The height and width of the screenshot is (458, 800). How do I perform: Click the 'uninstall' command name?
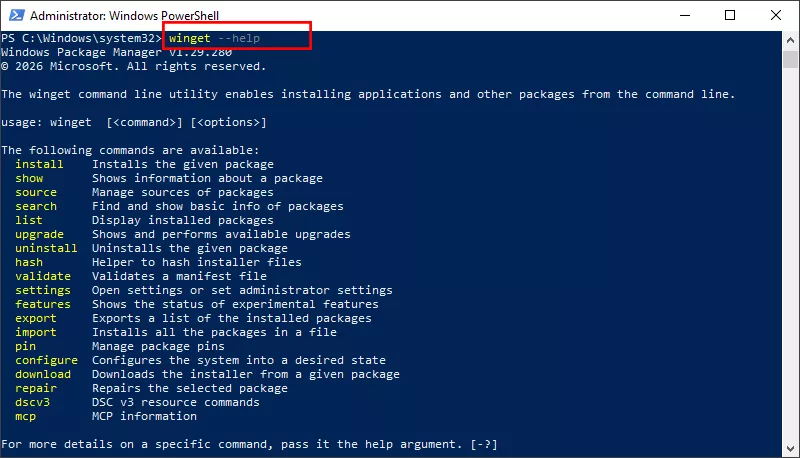pos(46,248)
